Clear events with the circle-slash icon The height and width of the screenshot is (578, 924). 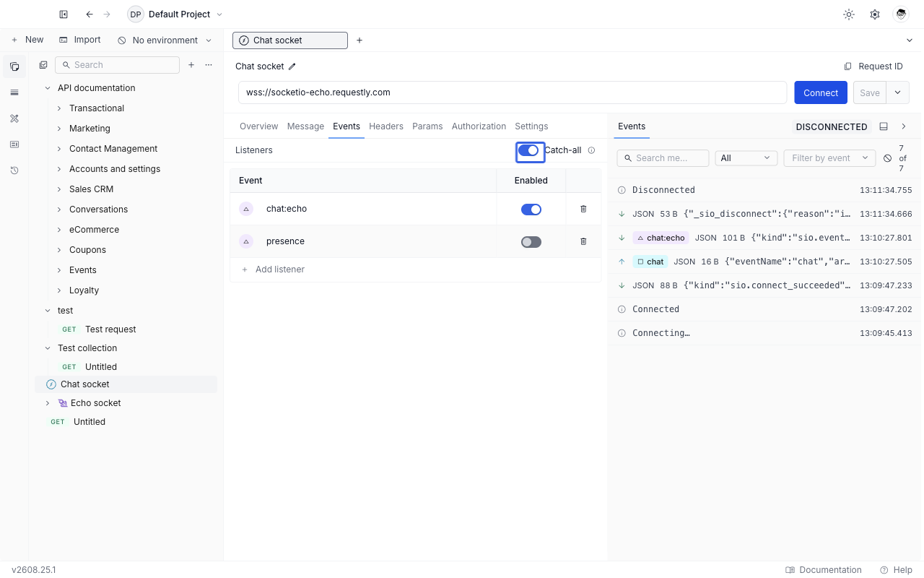888,158
